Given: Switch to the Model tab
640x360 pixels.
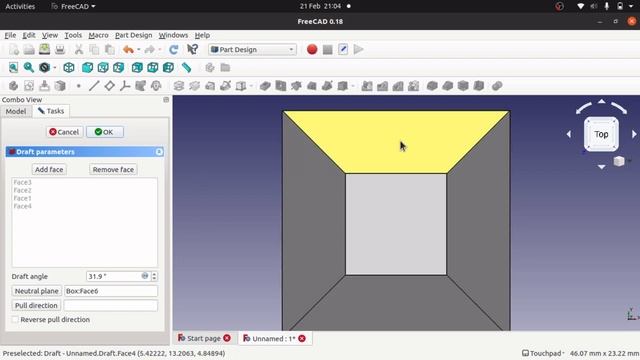Looking at the screenshot, I should tap(16, 111).
